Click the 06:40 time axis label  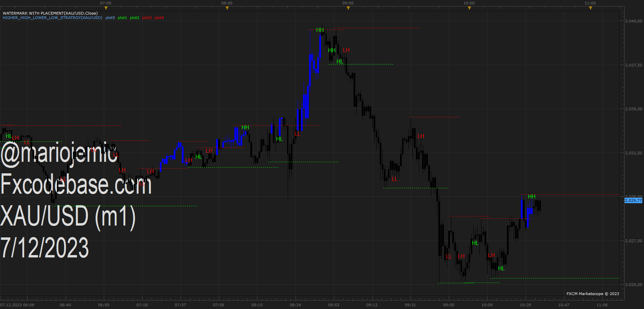point(65,305)
